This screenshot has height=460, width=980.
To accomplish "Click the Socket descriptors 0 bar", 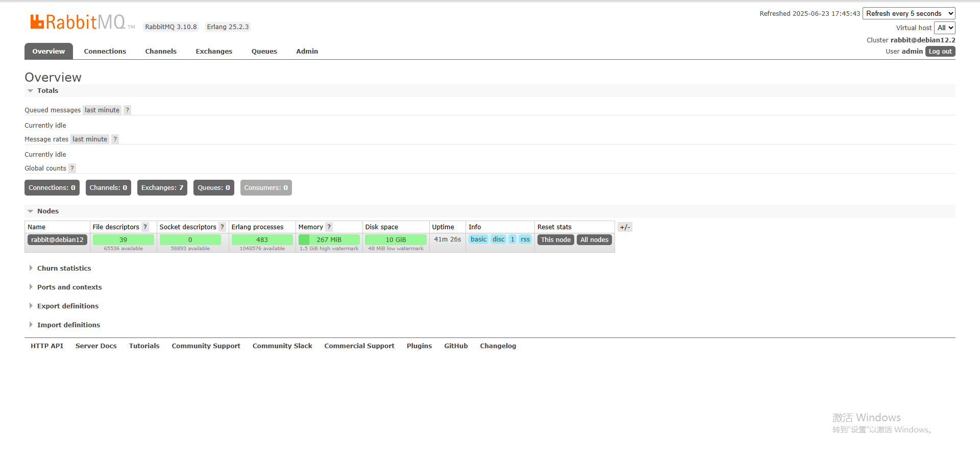I will pyautogui.click(x=190, y=239).
